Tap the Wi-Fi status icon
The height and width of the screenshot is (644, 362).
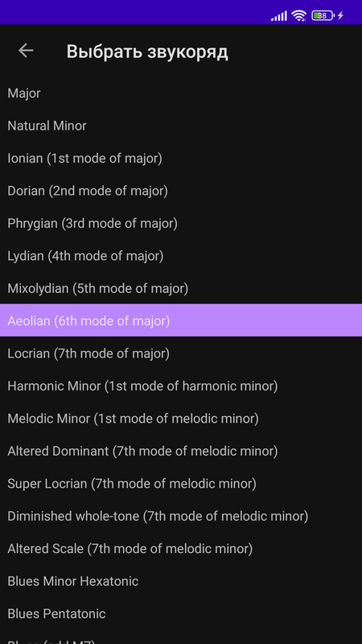[298, 15]
